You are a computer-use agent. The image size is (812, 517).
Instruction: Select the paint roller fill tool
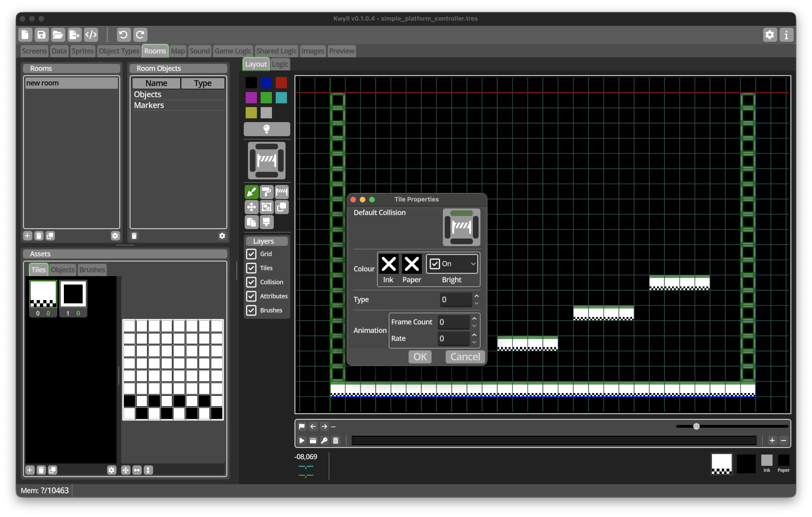266,192
